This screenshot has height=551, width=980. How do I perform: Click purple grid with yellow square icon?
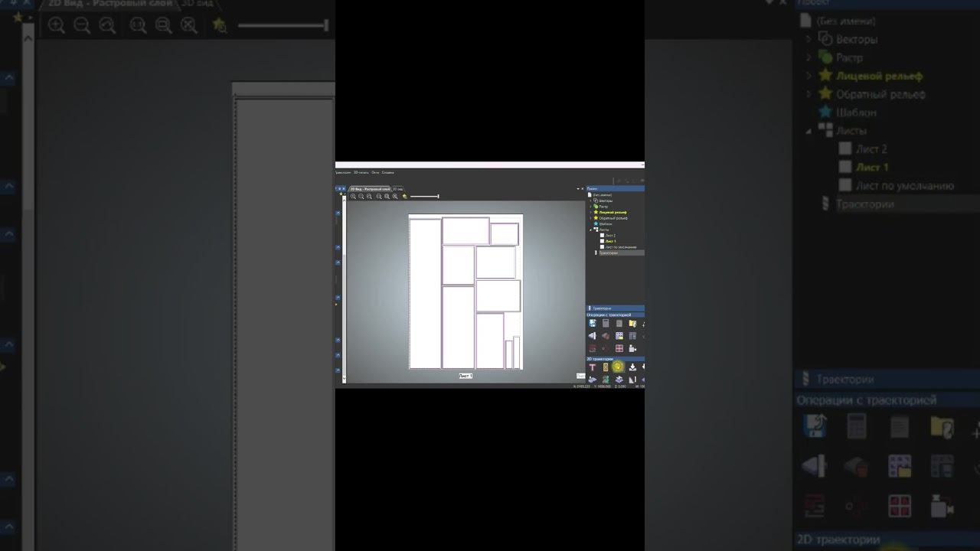[x=619, y=336]
